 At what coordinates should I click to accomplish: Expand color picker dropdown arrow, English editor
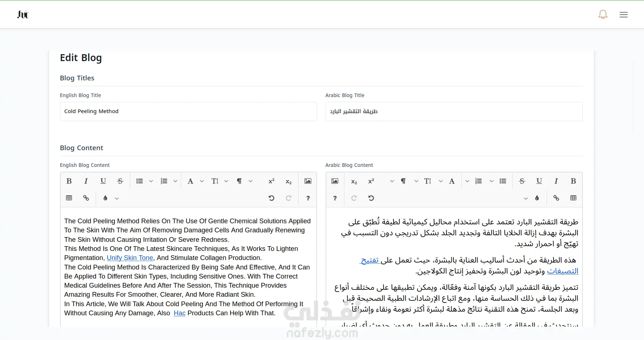(117, 198)
